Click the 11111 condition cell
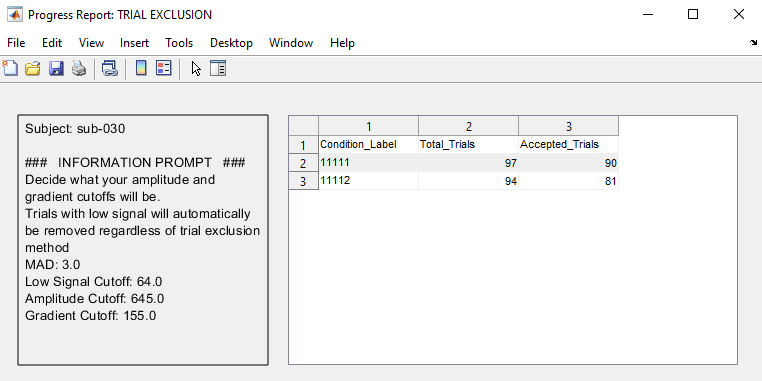Viewport: 762px width, 381px height. pos(368,163)
